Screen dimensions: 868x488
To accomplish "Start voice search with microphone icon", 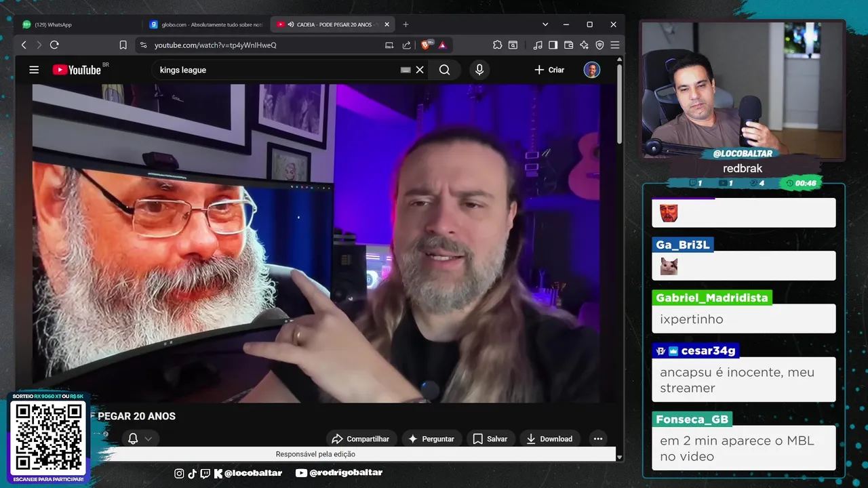I will (x=479, y=70).
